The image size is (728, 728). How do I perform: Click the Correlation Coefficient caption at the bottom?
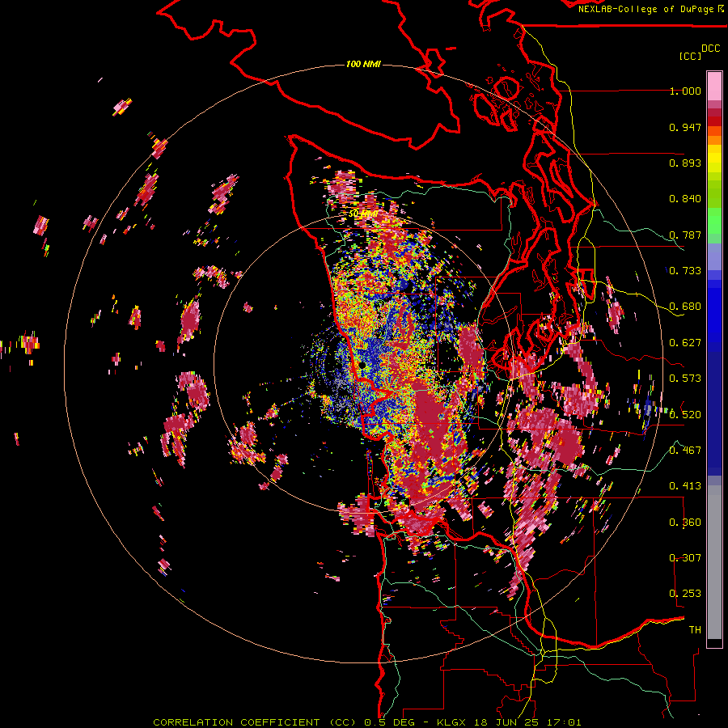[366, 722]
